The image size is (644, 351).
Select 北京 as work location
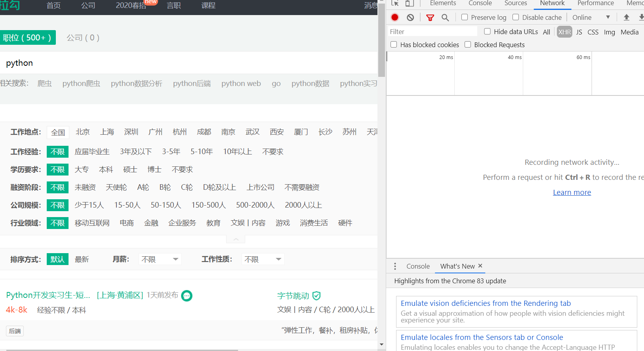click(x=83, y=132)
